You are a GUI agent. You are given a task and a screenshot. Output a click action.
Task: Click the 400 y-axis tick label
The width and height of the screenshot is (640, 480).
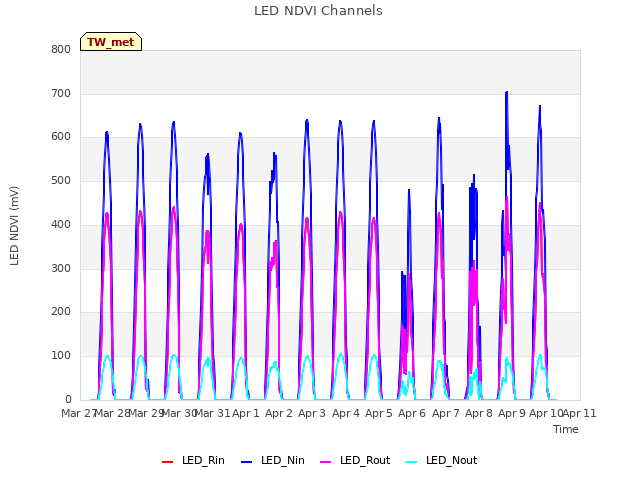tap(61, 224)
